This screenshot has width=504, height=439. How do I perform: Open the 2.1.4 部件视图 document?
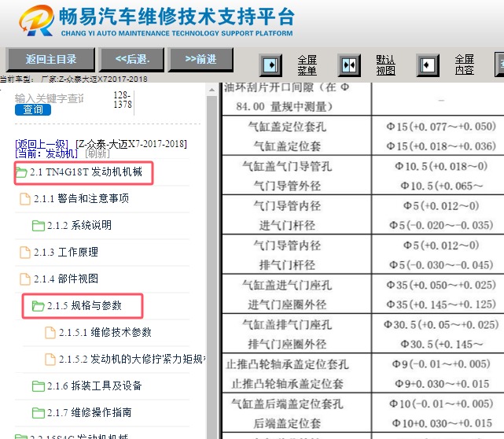click(66, 279)
